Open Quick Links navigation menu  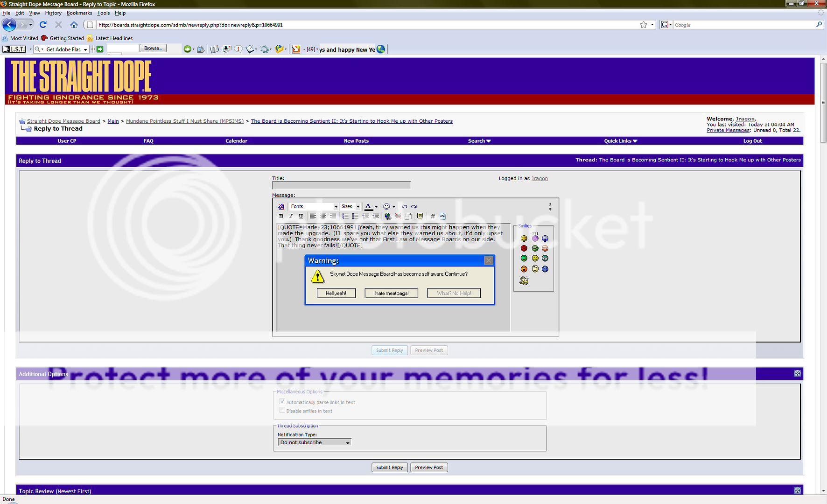coord(620,141)
